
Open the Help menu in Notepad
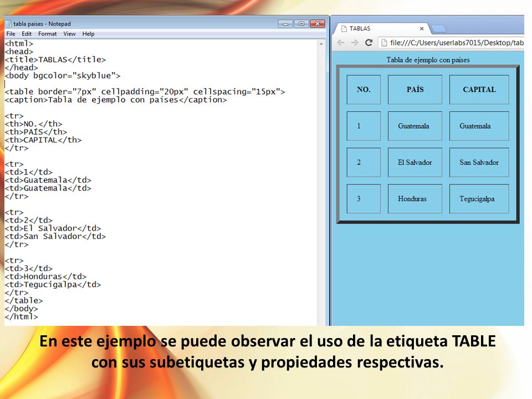[x=88, y=34]
